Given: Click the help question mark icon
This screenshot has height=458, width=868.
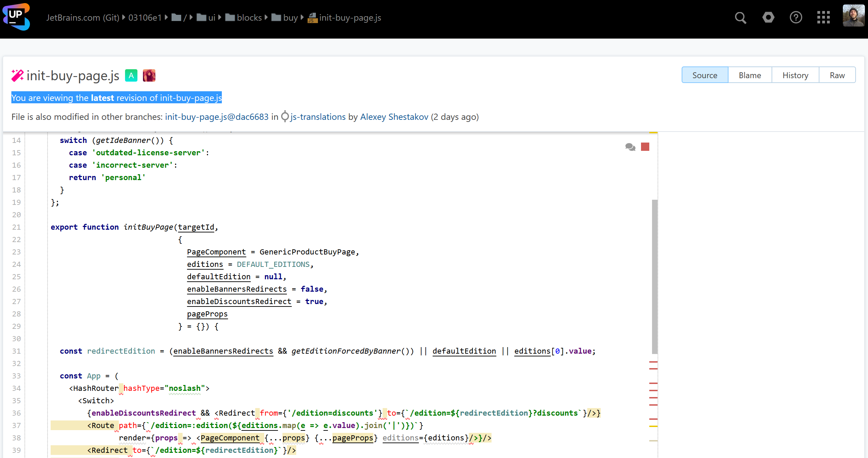Looking at the screenshot, I should [x=796, y=18].
